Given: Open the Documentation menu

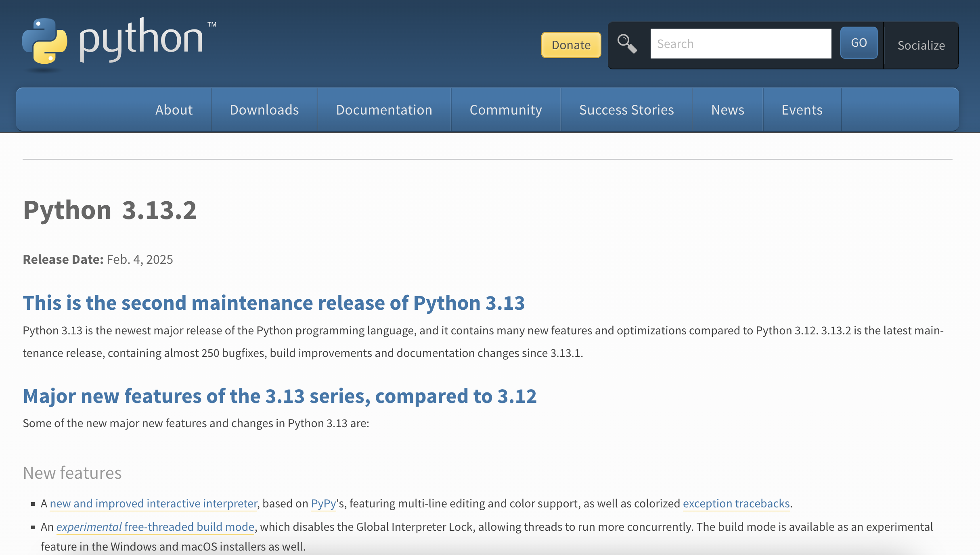Looking at the screenshot, I should pyautogui.click(x=384, y=110).
